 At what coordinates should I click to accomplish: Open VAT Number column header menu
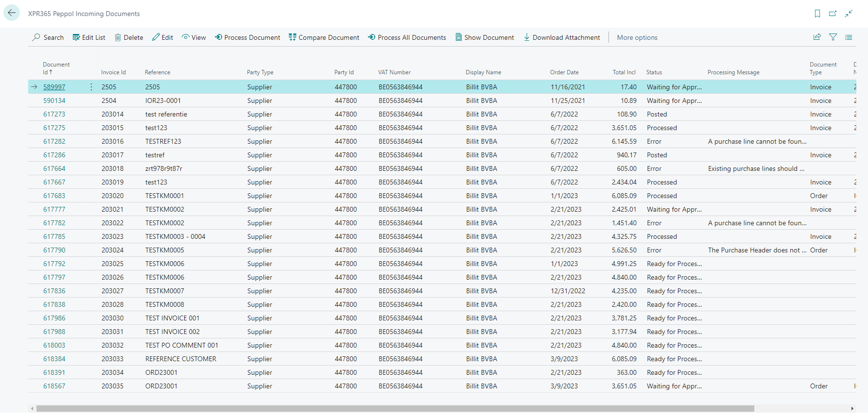coord(394,72)
